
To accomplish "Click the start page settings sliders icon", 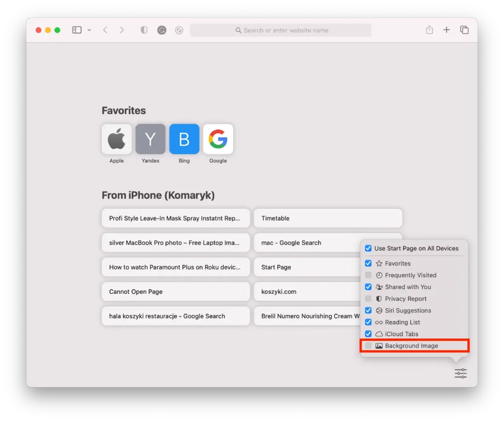I will click(461, 373).
